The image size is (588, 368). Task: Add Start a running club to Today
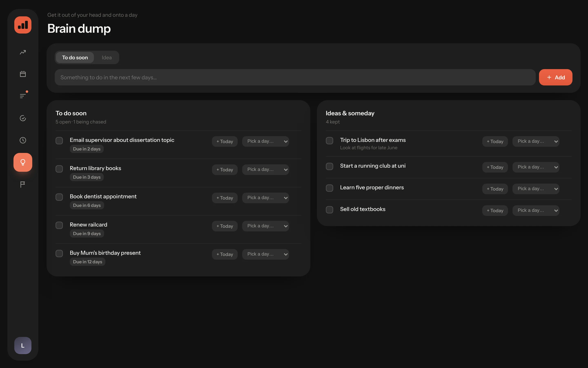pyautogui.click(x=495, y=167)
